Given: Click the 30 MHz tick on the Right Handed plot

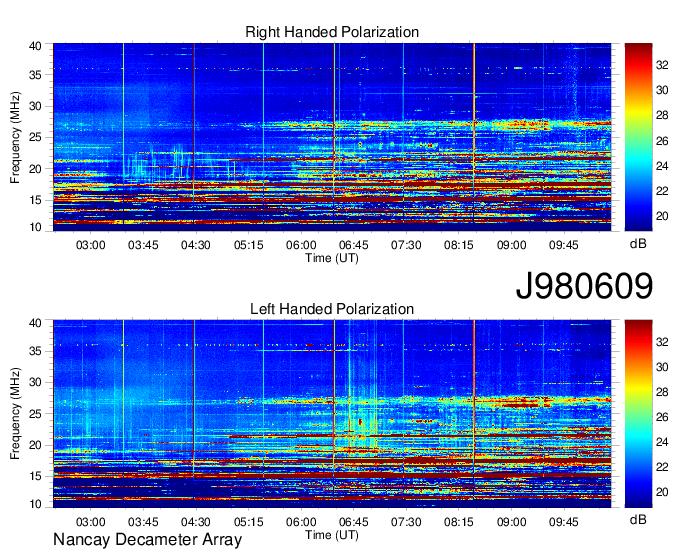Looking at the screenshot, I should [35, 106].
